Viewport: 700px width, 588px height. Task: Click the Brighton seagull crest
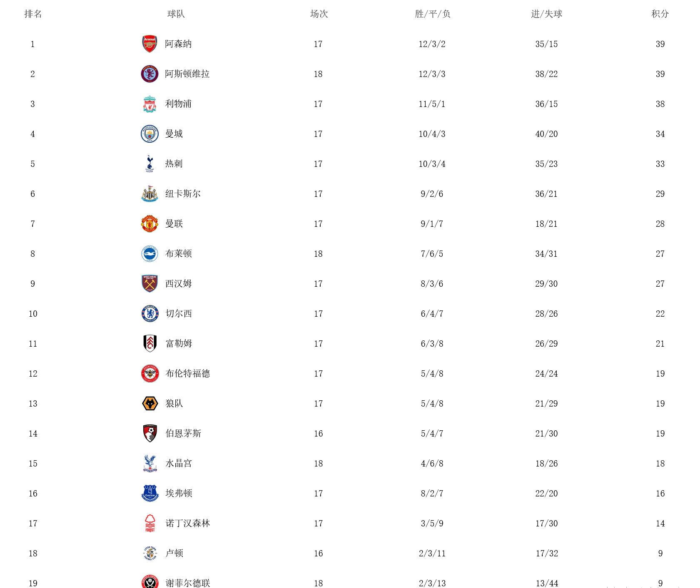coord(149,253)
